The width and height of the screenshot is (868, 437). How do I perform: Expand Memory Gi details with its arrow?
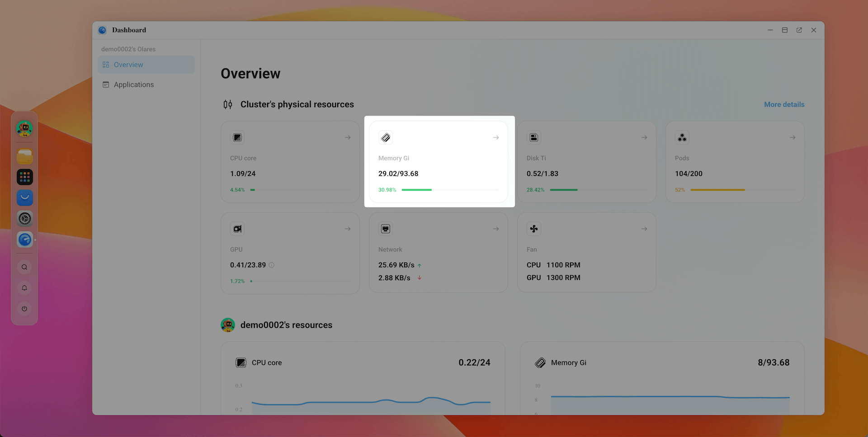point(496,137)
